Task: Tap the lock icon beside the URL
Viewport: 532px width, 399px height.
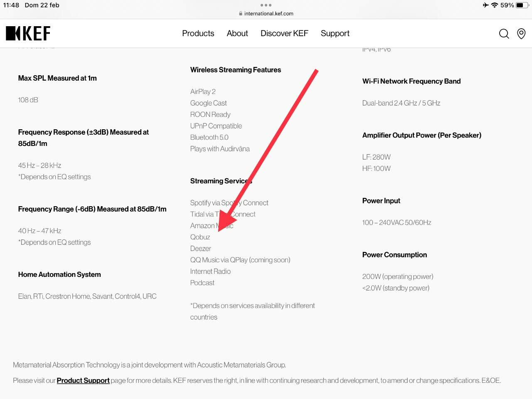Action: (x=241, y=14)
